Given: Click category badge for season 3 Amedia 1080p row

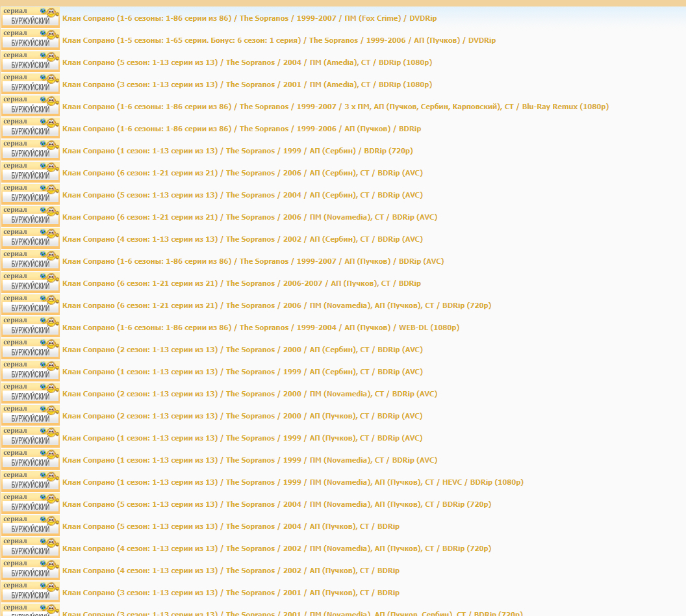Looking at the screenshot, I should coord(30,84).
